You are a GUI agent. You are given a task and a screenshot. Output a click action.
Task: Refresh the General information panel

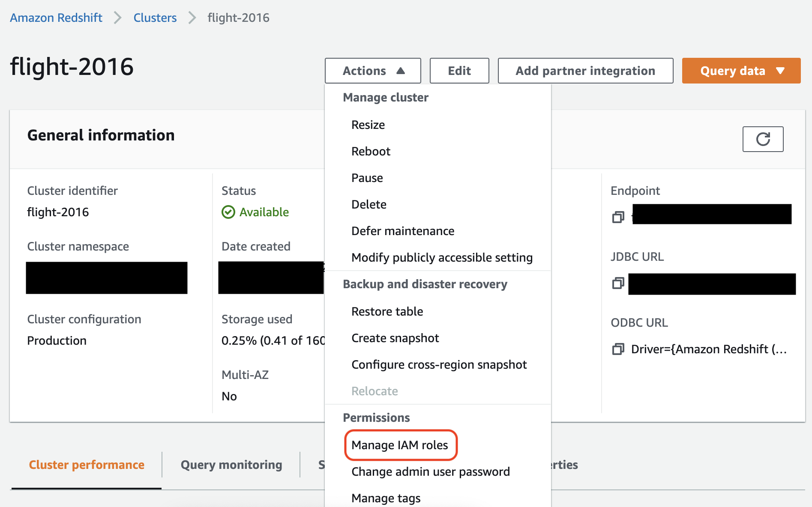pos(762,139)
